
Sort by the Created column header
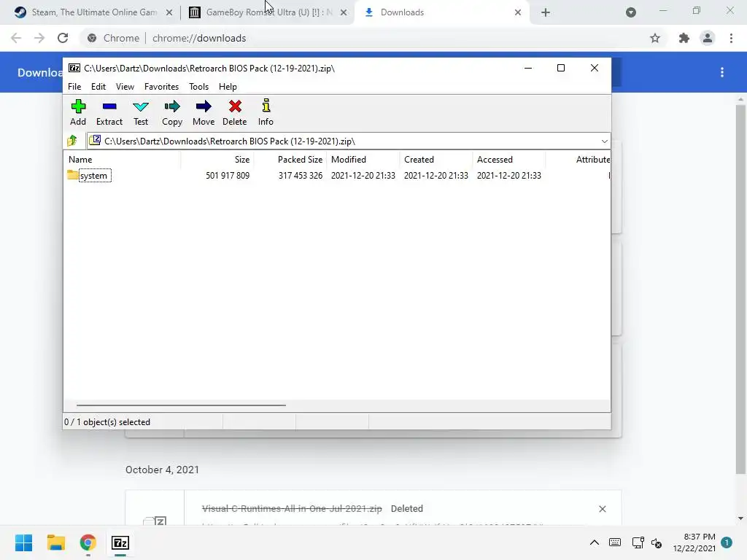(x=436, y=160)
